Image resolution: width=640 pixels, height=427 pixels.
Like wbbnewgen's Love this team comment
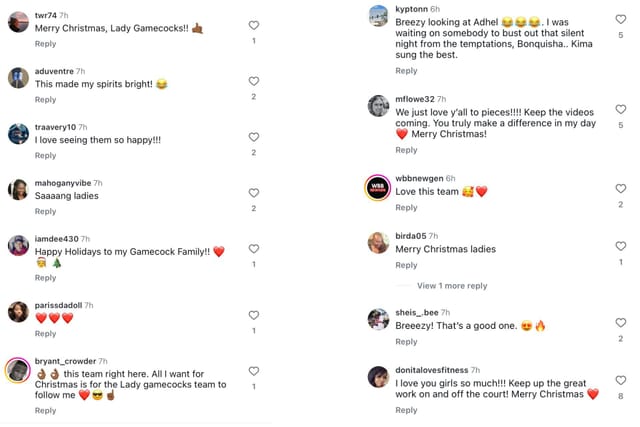620,188
